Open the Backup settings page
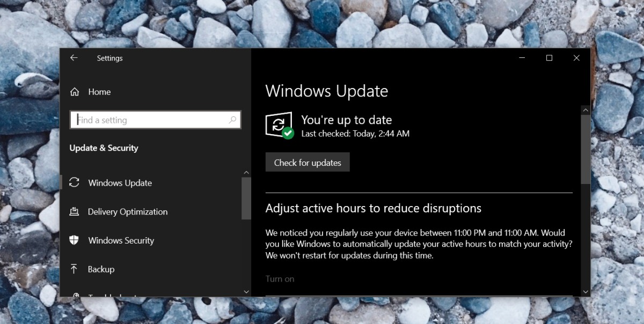The width and height of the screenshot is (644, 324). click(x=101, y=269)
